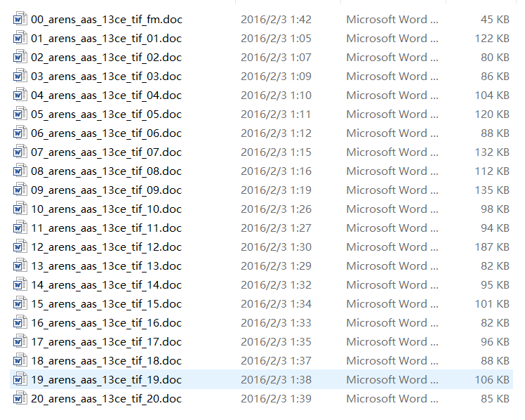
Task: Click the 187 KB size value
Action: (x=492, y=247)
